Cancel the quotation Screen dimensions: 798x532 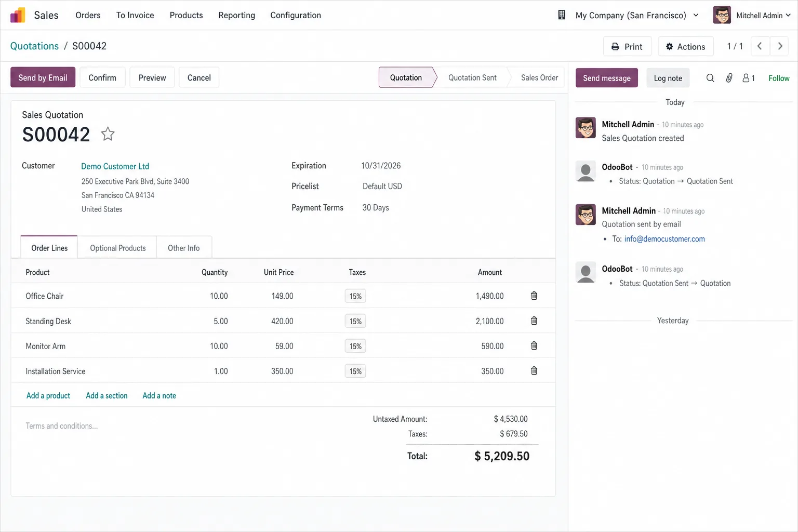click(199, 77)
